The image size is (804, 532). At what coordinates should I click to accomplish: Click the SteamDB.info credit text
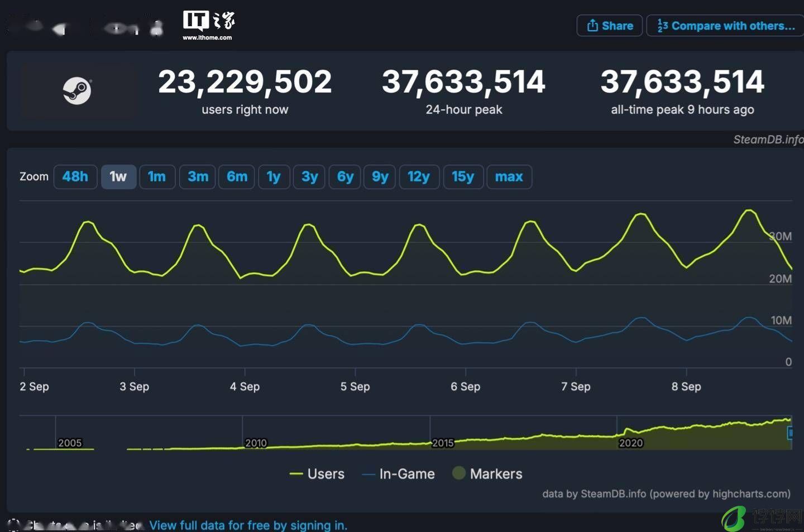768,140
